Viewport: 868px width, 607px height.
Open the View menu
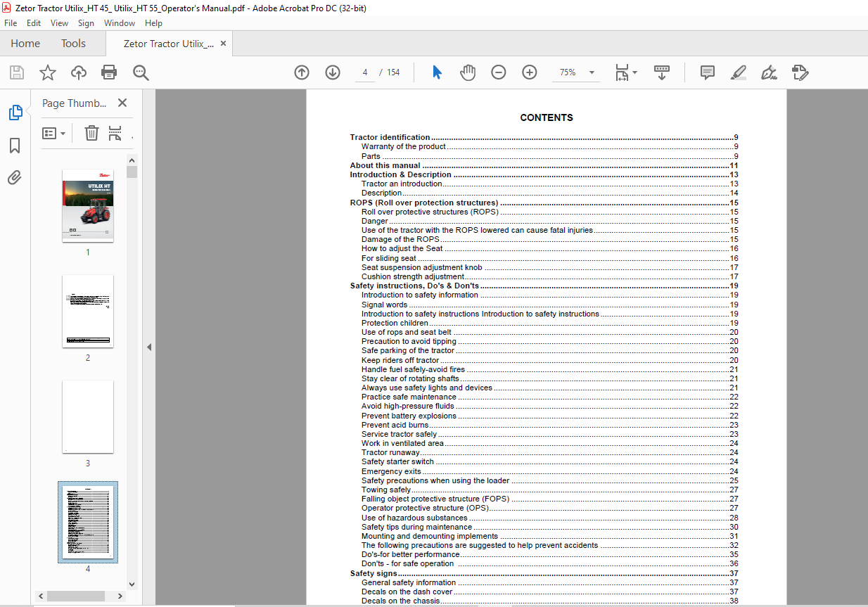pyautogui.click(x=60, y=23)
